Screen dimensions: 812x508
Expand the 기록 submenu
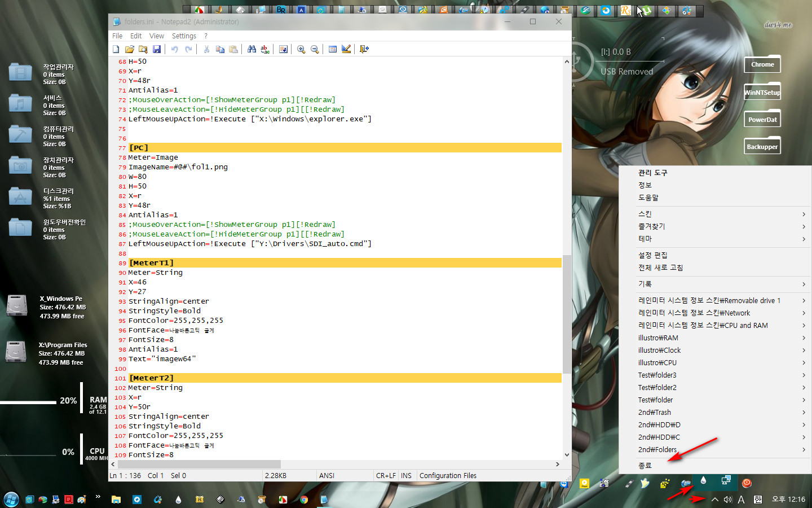tap(715, 284)
